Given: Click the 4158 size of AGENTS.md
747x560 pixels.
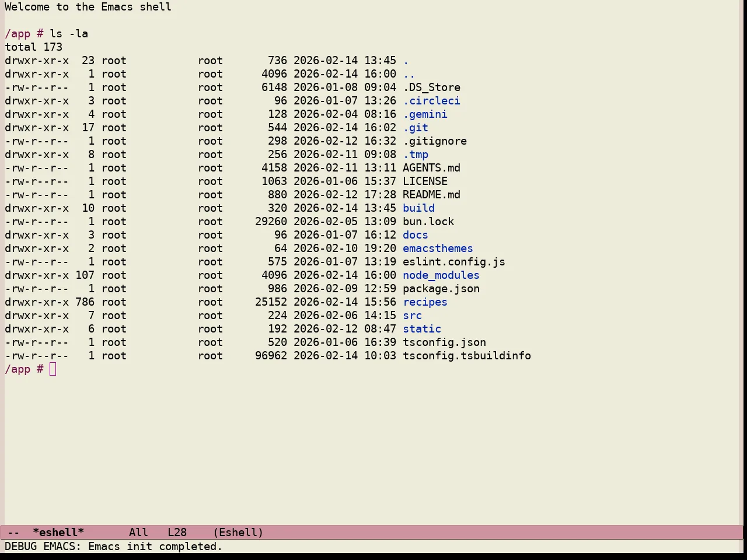Looking at the screenshot, I should [x=274, y=168].
